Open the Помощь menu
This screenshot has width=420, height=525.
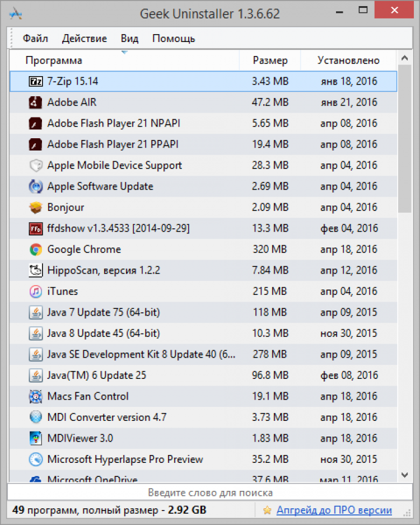tap(174, 39)
